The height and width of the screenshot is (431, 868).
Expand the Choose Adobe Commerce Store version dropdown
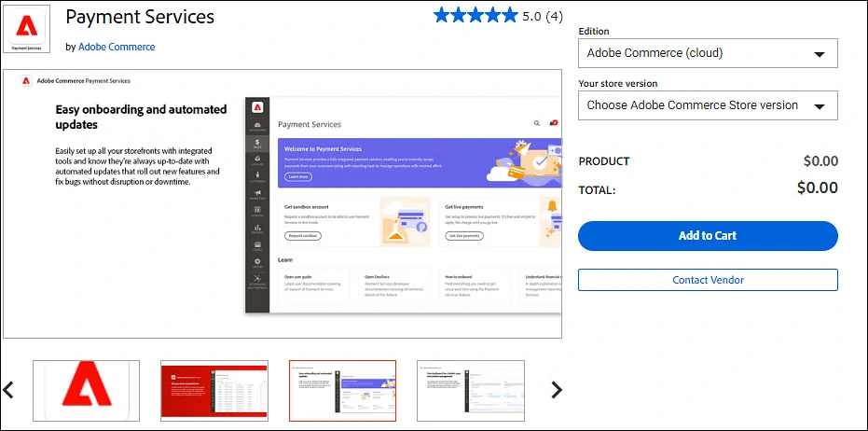point(708,105)
